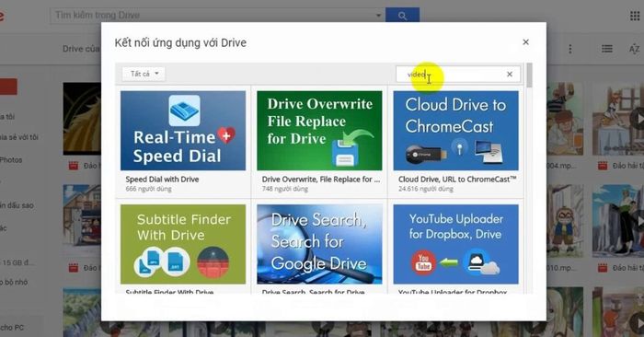Image resolution: width=644 pixels, height=337 pixels.
Task: Open 'shared with me' in Drive sidebar
Action: click(19, 137)
